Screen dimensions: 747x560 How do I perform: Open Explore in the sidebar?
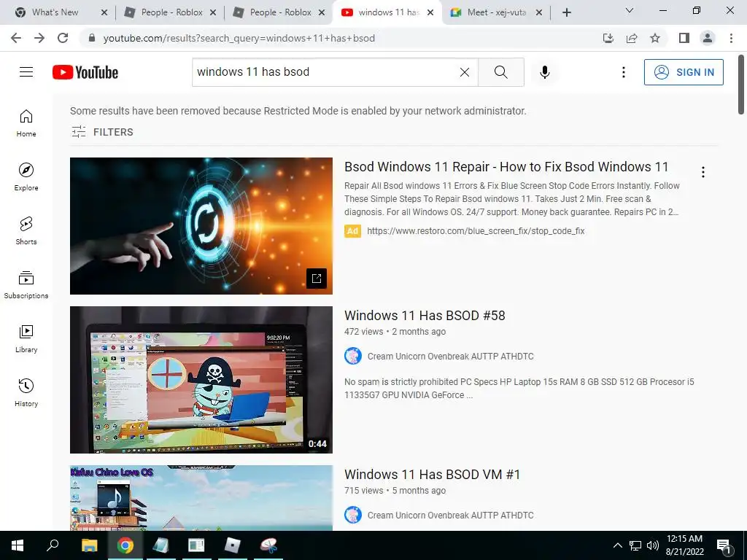pos(26,177)
